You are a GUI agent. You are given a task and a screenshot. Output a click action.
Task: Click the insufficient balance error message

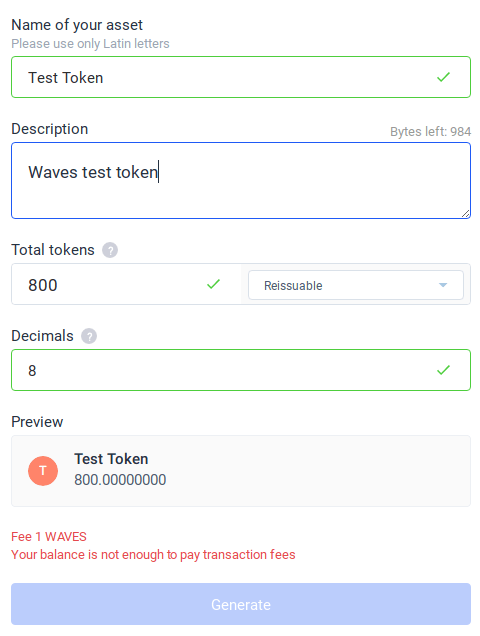pos(153,554)
